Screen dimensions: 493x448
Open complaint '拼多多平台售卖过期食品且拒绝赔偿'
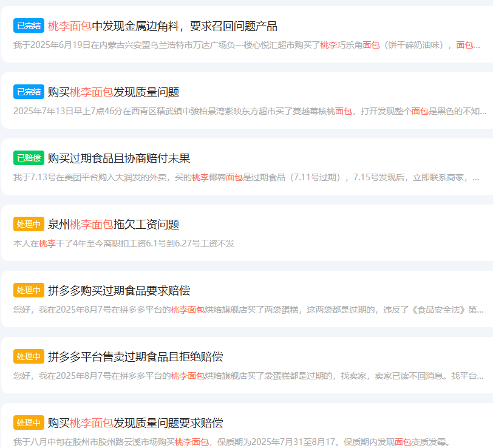135,357
